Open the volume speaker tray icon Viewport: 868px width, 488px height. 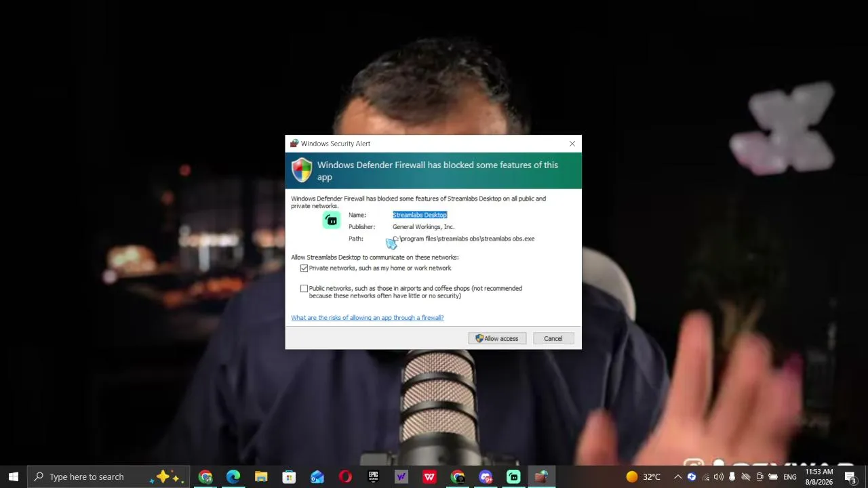click(x=719, y=476)
